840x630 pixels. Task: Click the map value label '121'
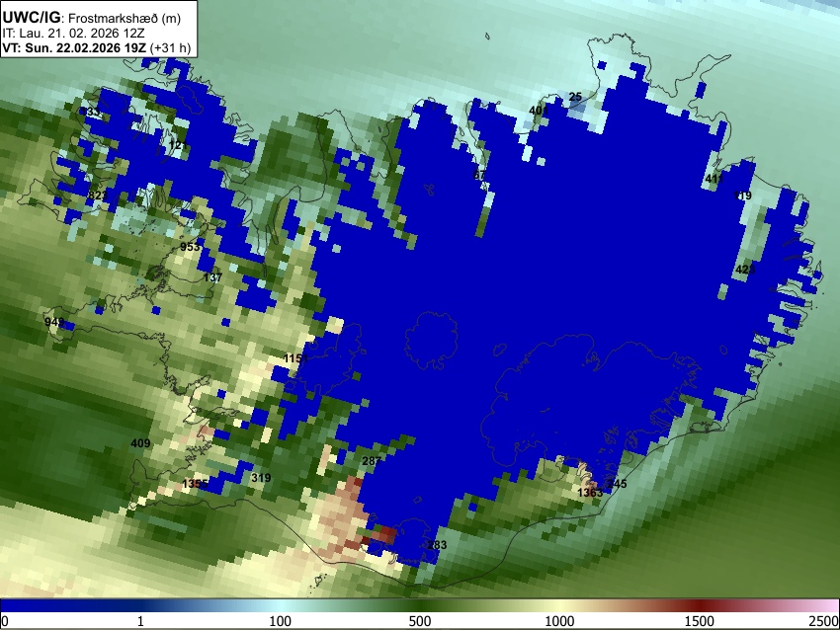coord(178,145)
